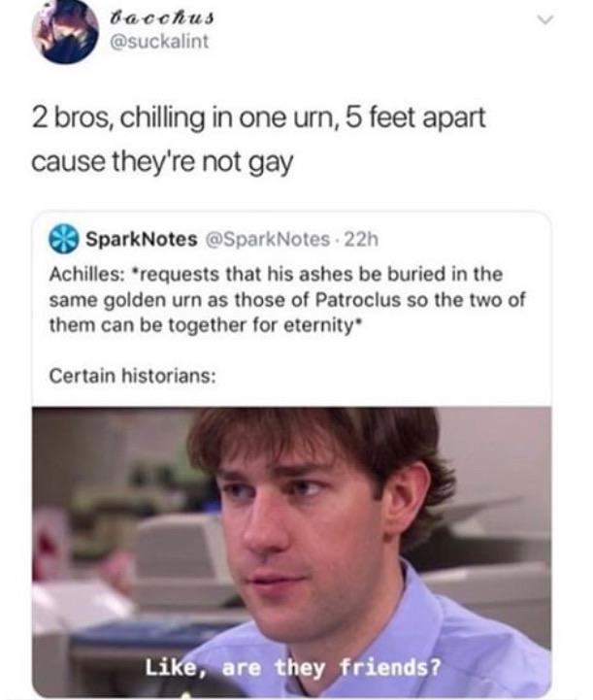Open the @suckalint handle
Viewport: 593px width, 700px height.
click(x=159, y=42)
